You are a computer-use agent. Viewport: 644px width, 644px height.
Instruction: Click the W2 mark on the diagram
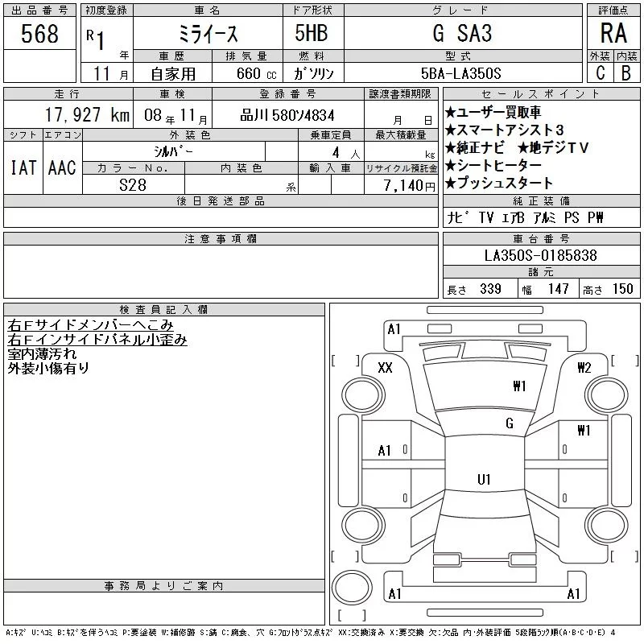(584, 368)
